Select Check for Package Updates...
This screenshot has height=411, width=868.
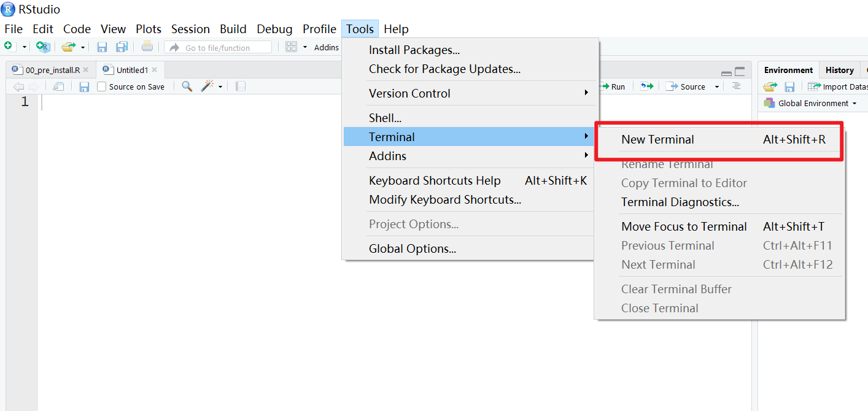click(470, 69)
